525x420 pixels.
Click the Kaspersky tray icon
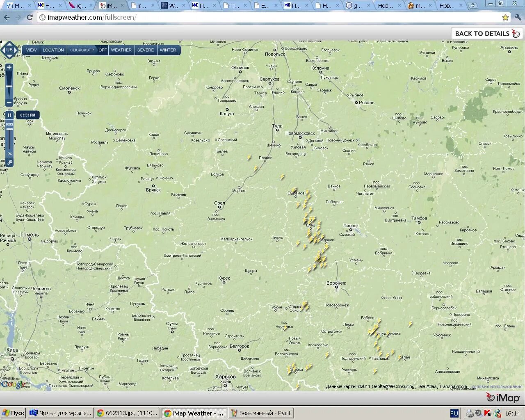tap(488, 413)
